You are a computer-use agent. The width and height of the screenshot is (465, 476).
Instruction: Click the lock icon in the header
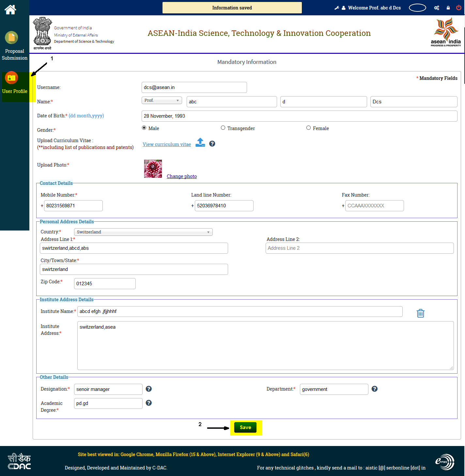click(448, 7)
